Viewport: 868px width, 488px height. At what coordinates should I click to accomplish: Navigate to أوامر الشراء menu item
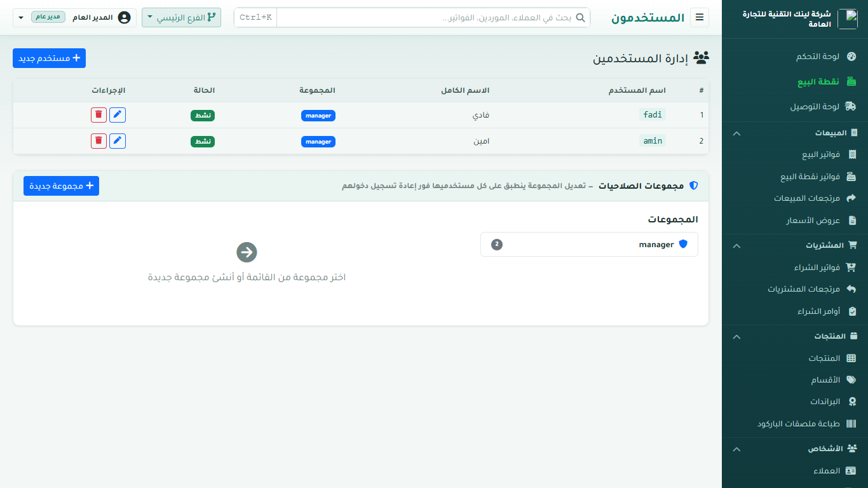point(795,311)
